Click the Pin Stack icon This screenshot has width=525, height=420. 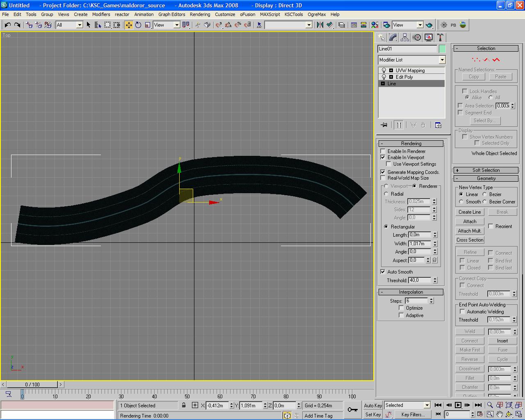tap(384, 125)
